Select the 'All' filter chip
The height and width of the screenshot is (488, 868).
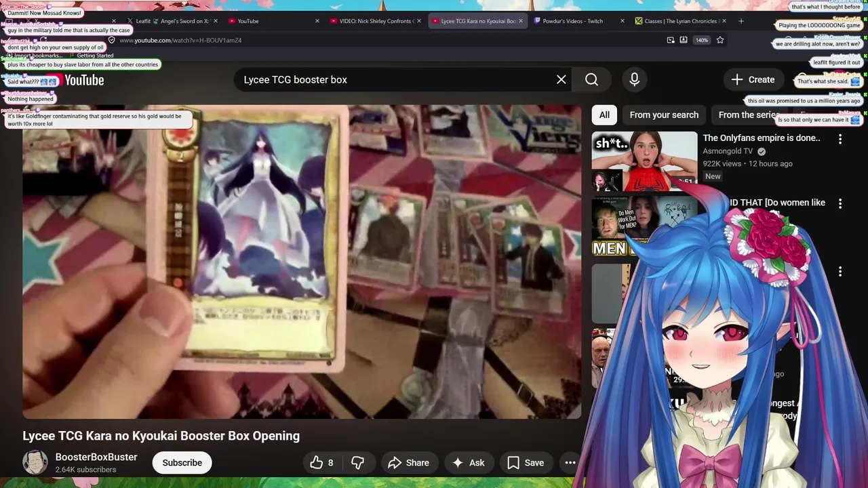(x=604, y=115)
